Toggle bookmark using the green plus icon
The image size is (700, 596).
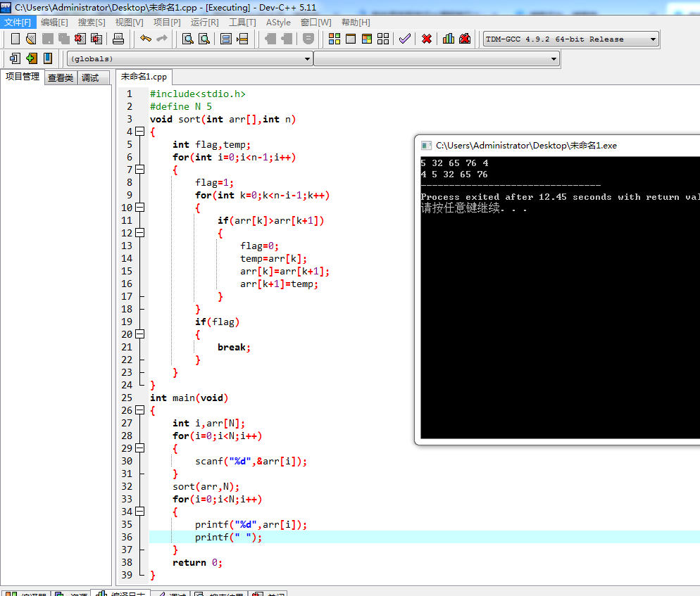[x=31, y=58]
